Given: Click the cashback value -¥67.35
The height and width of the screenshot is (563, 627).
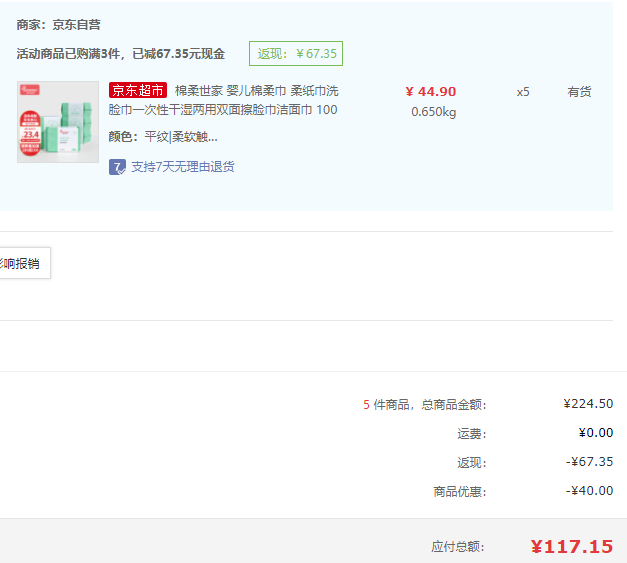Looking at the screenshot, I should (589, 462).
